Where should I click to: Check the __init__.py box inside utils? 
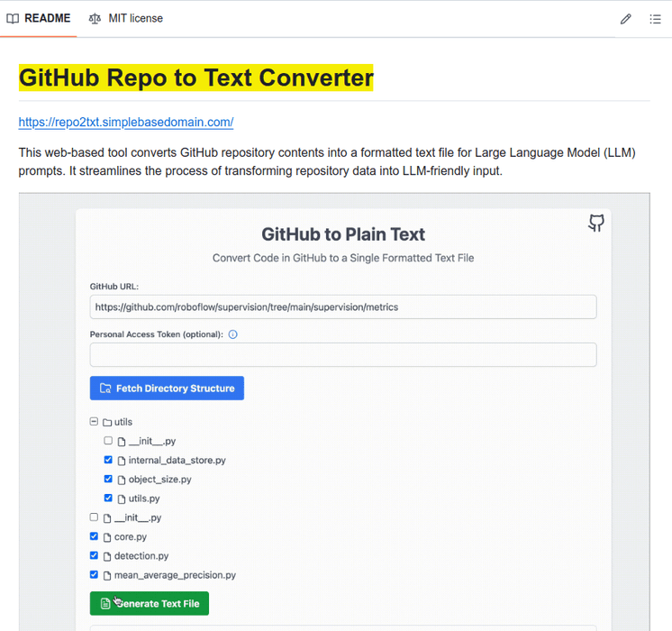point(108,441)
